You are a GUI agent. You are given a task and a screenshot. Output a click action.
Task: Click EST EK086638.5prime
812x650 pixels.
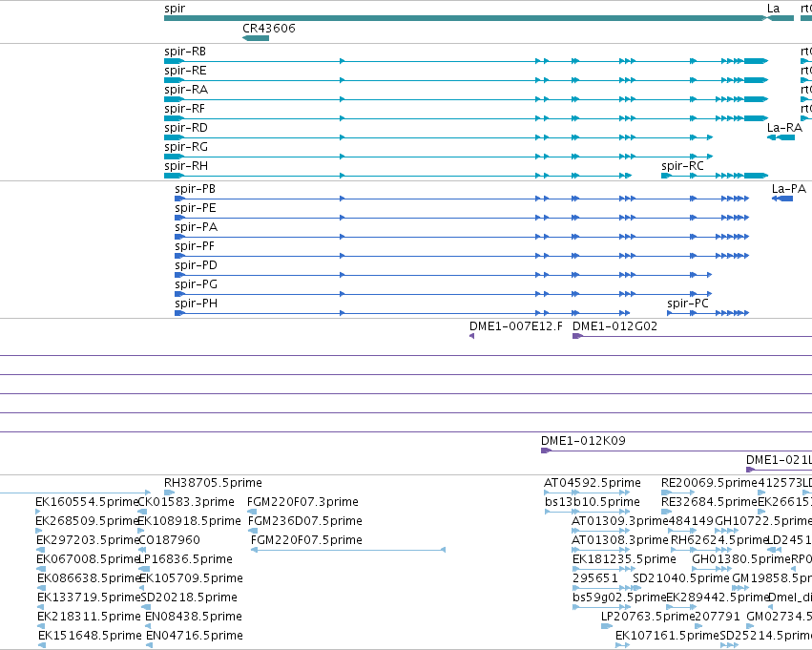41,588
